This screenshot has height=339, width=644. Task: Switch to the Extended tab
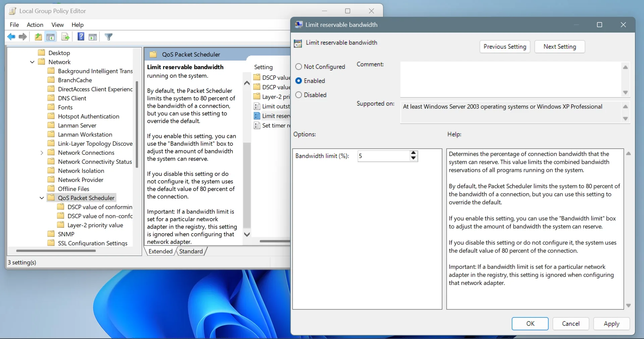160,251
